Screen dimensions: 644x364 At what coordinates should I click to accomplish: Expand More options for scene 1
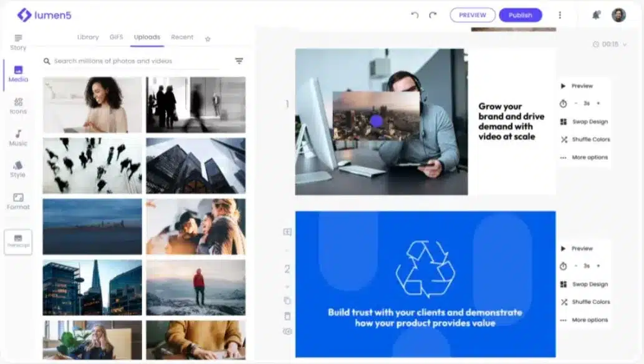584,157
